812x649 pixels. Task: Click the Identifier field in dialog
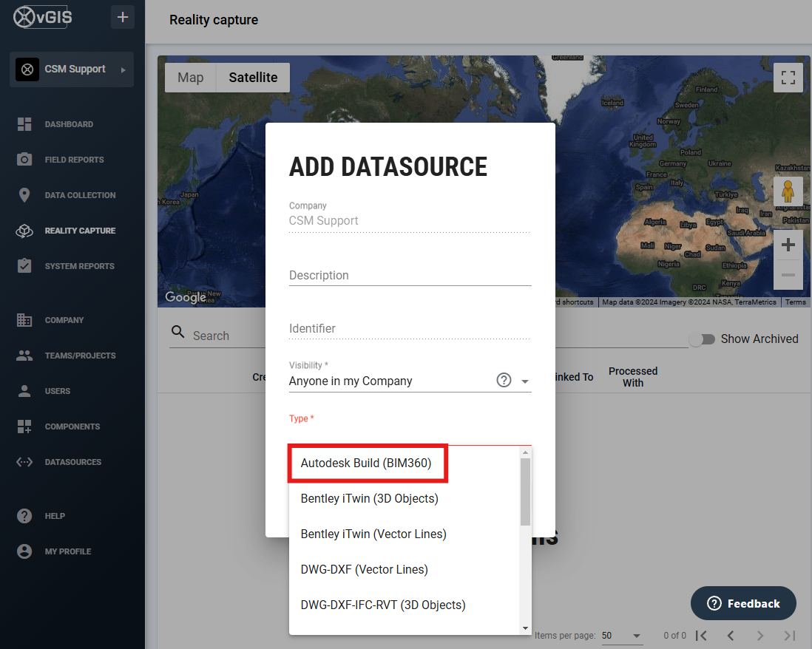point(410,329)
